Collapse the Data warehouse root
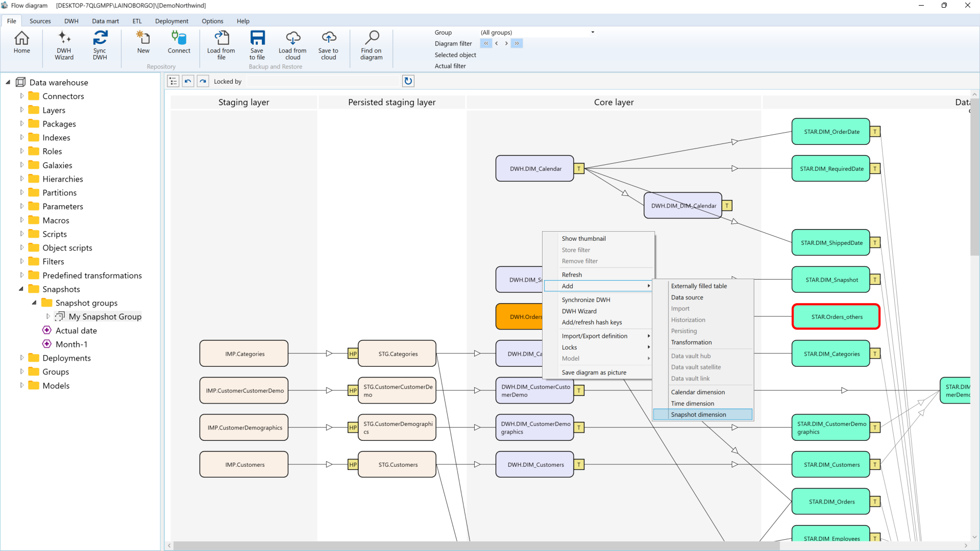 [8, 82]
